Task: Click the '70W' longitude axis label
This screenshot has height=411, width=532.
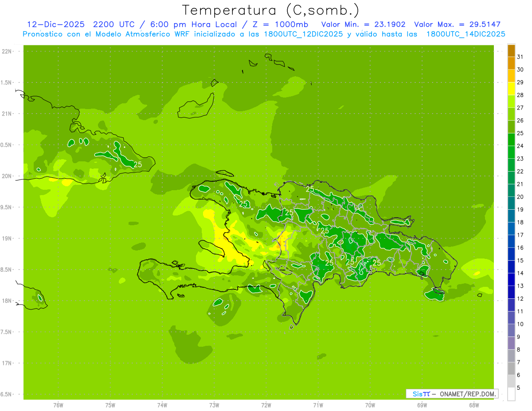Action: [x=370, y=405]
